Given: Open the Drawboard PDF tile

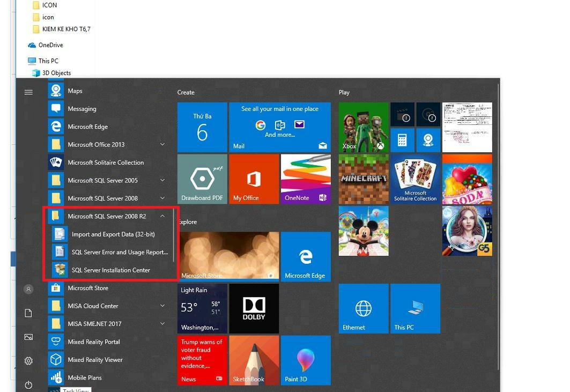Looking at the screenshot, I should (x=202, y=179).
